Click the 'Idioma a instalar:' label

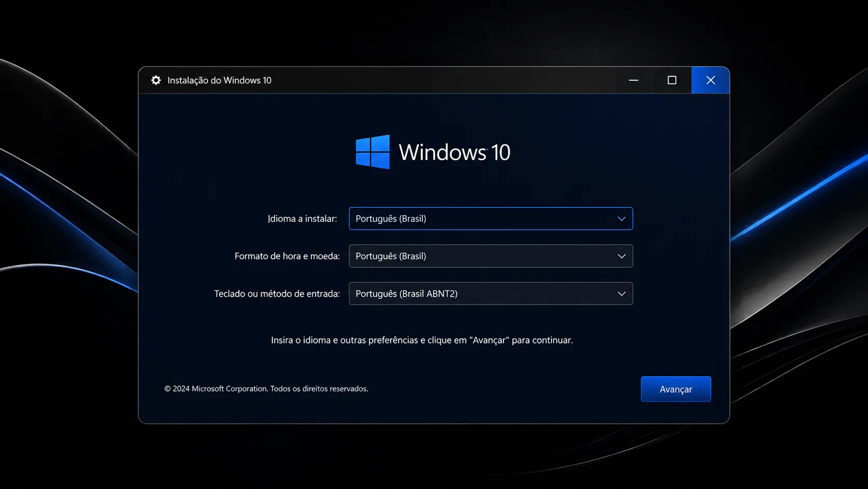302,219
